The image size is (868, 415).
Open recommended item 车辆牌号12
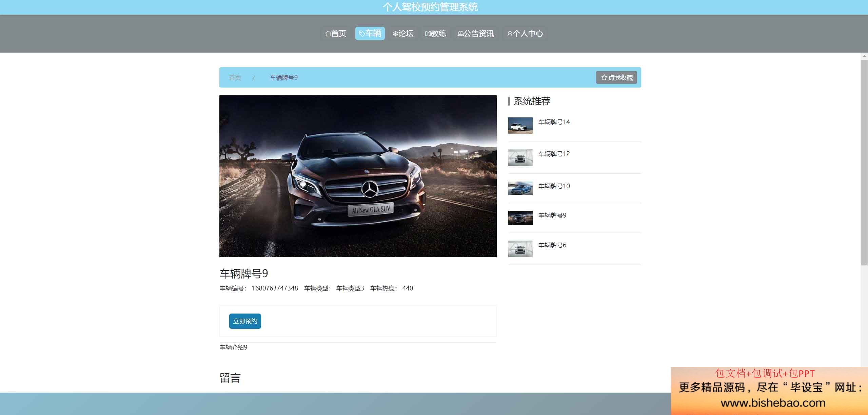pyautogui.click(x=554, y=154)
